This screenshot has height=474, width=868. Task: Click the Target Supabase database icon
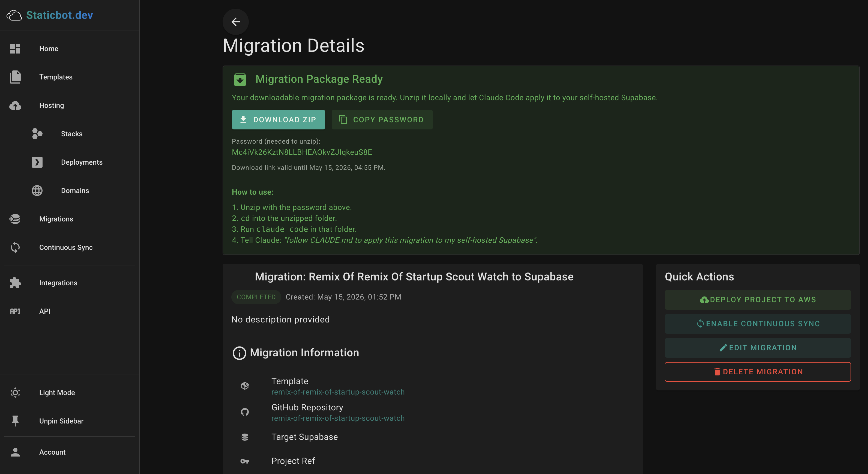click(245, 437)
